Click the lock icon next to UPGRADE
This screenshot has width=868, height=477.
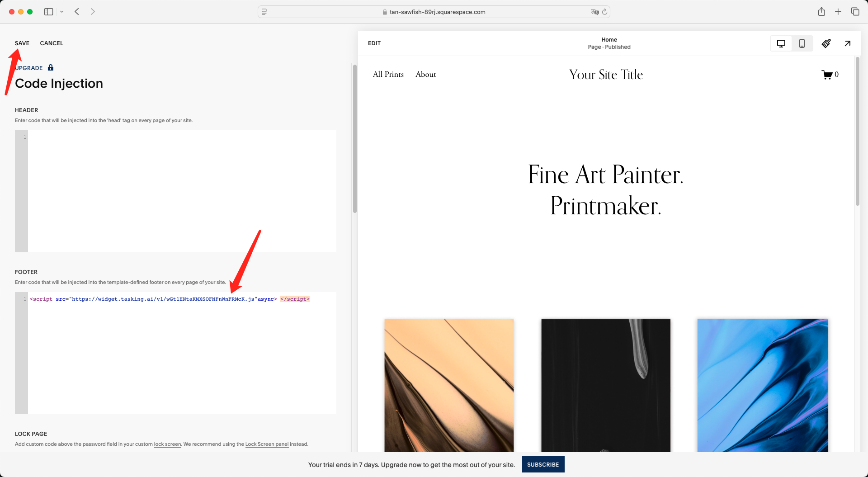(51, 67)
